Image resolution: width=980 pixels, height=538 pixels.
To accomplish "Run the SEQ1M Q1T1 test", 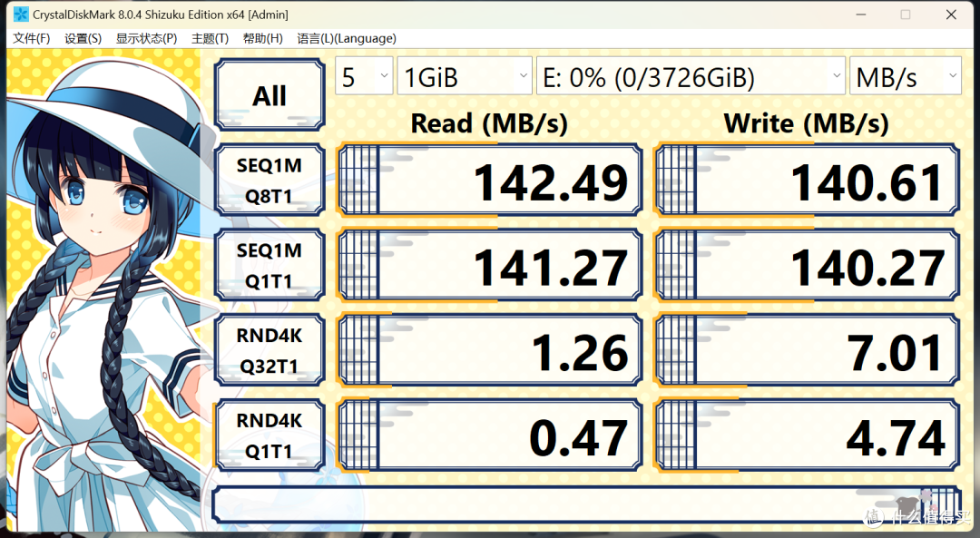I will 269,265.
